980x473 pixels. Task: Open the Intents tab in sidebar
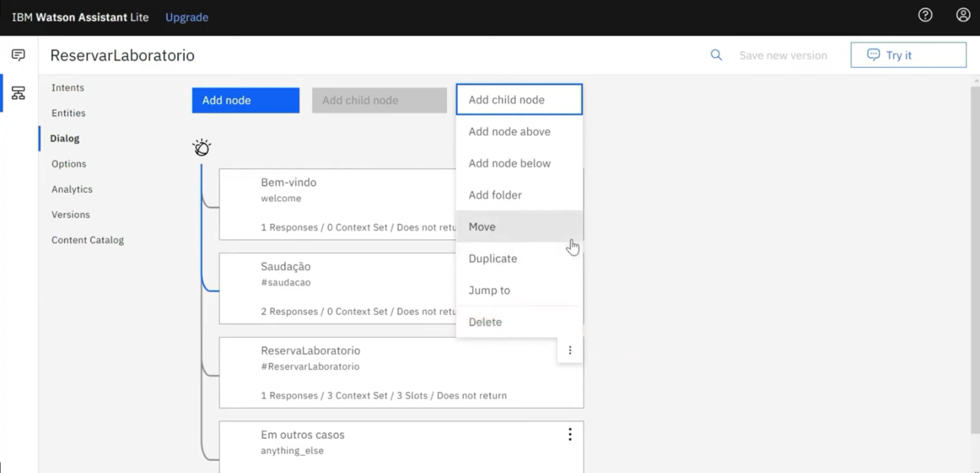[x=68, y=88]
